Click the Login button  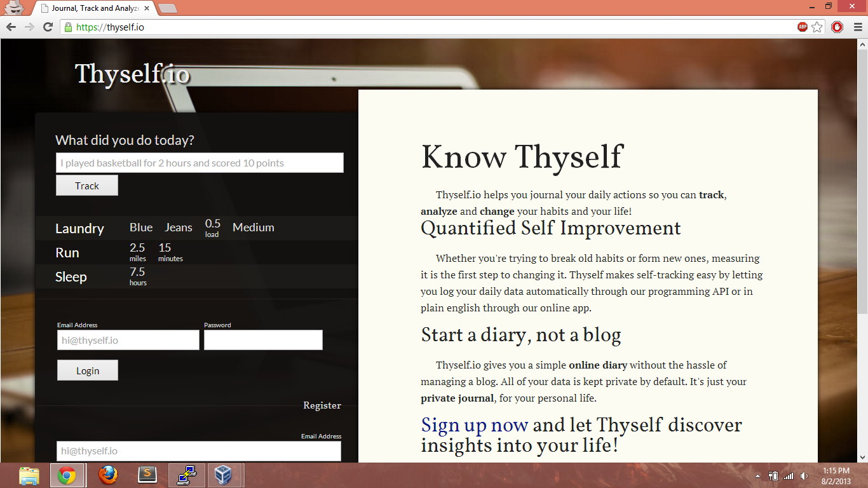88,370
